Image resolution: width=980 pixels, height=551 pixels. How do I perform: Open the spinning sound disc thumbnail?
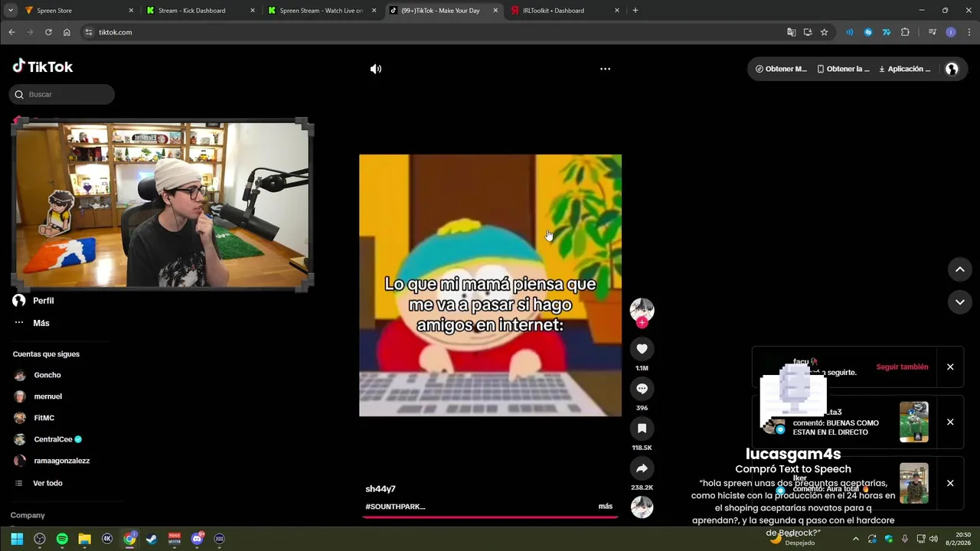[x=642, y=507]
